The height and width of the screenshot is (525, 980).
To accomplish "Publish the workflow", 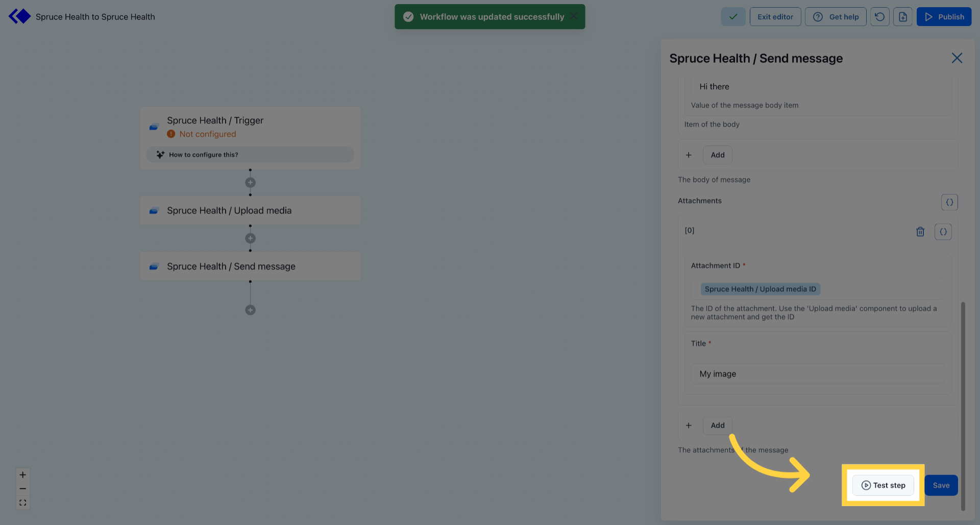I will coord(944,16).
